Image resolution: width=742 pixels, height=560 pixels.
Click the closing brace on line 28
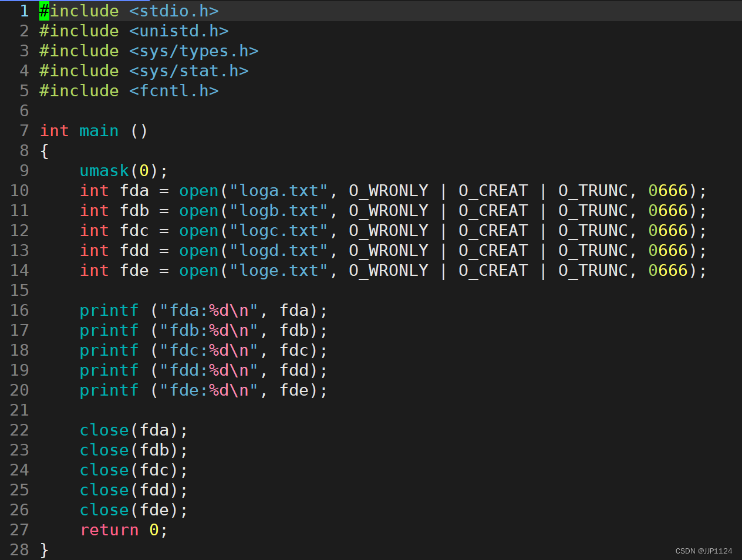(45, 550)
